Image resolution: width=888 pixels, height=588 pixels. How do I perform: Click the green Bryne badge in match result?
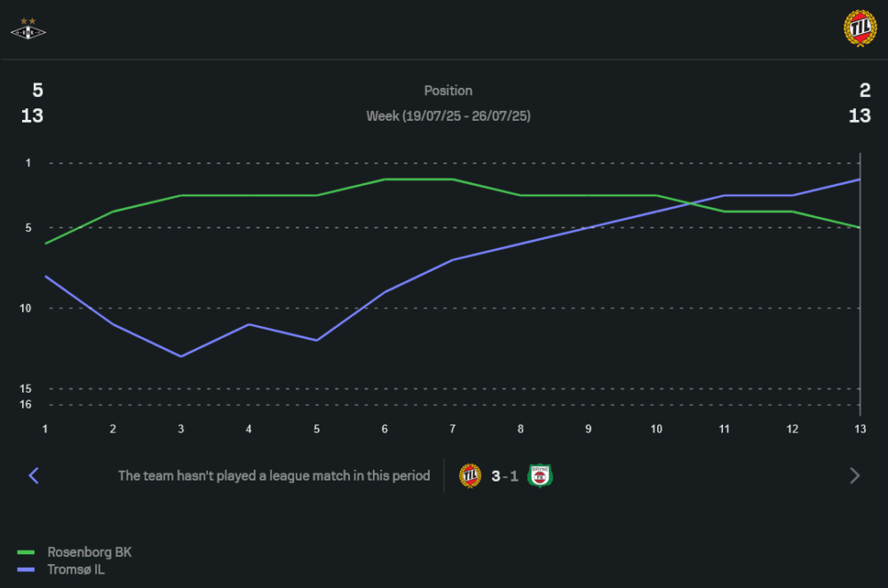point(540,476)
